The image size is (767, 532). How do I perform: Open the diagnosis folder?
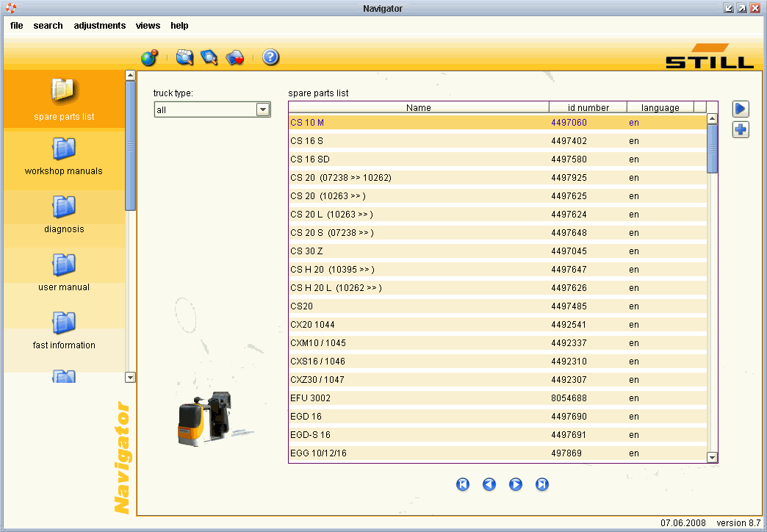pos(64,215)
